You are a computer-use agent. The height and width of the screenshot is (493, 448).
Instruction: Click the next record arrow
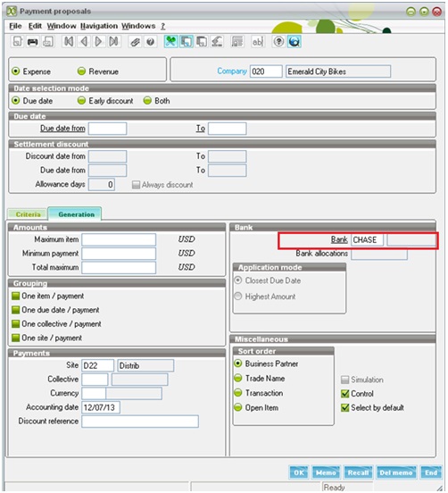[x=99, y=41]
